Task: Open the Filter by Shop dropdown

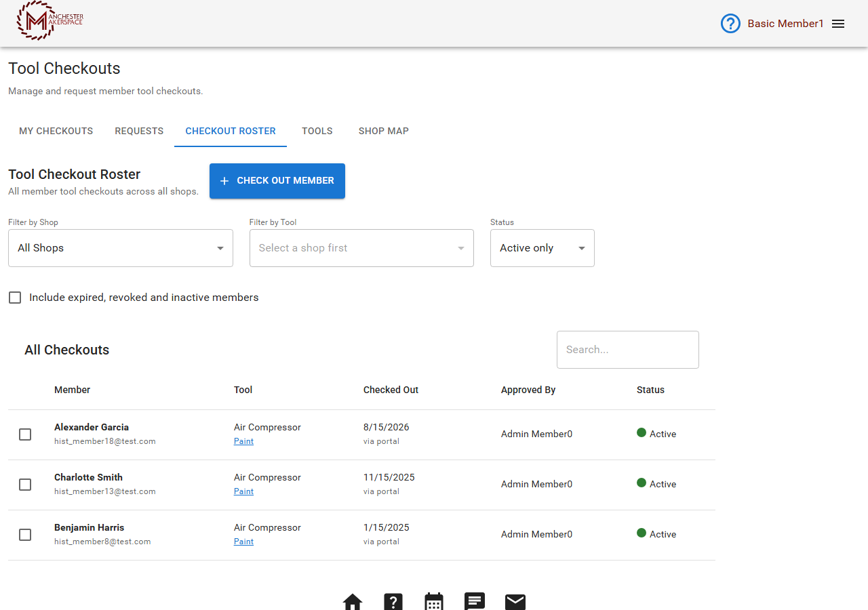Action: point(121,248)
